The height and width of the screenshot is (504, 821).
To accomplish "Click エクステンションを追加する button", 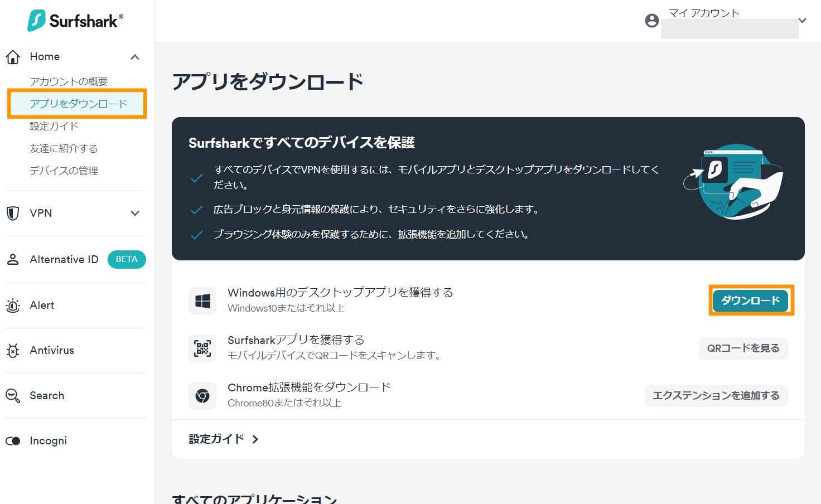I will click(x=716, y=396).
